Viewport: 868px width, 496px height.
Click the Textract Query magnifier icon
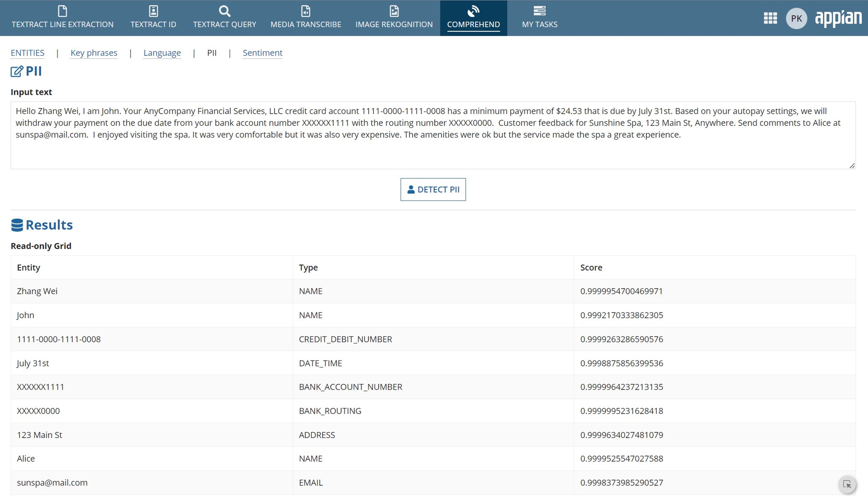pos(224,11)
